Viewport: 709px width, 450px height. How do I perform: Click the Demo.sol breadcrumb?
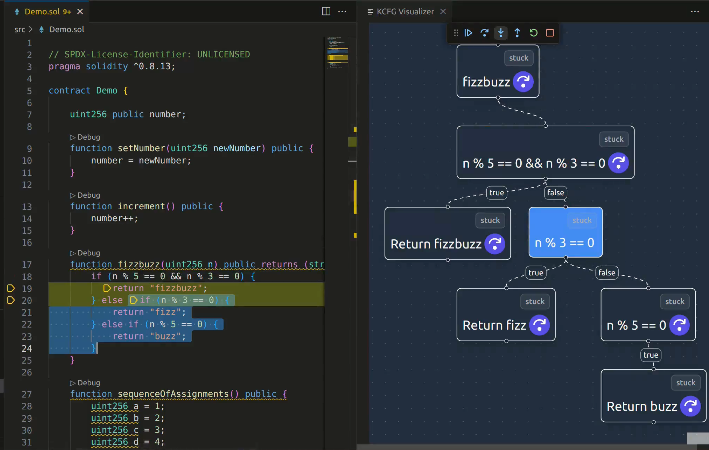pyautogui.click(x=66, y=29)
